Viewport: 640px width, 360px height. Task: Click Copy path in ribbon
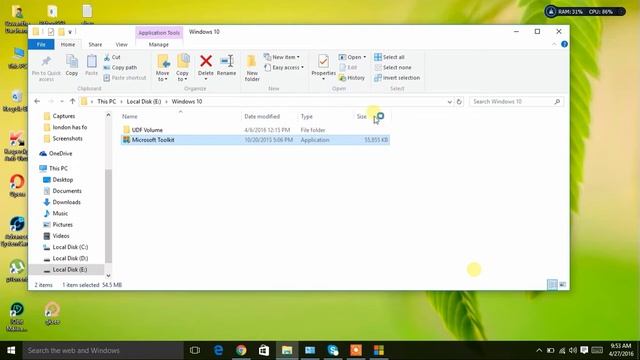pyautogui.click(x=120, y=67)
